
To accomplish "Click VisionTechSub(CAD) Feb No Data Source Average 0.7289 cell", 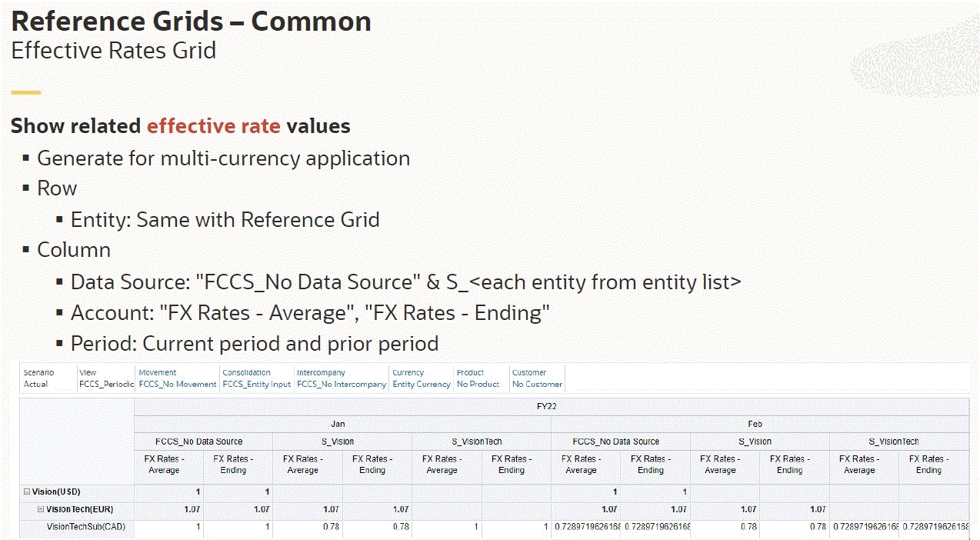I will [586, 527].
